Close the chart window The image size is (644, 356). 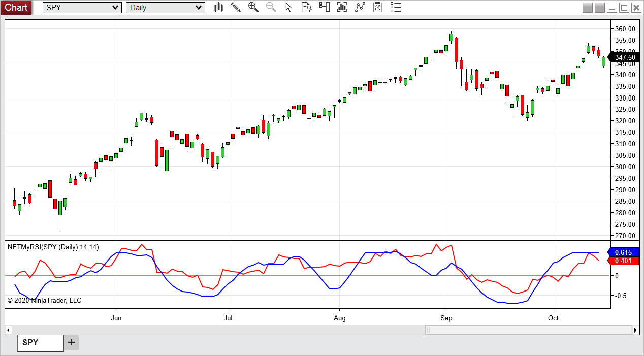(636, 8)
